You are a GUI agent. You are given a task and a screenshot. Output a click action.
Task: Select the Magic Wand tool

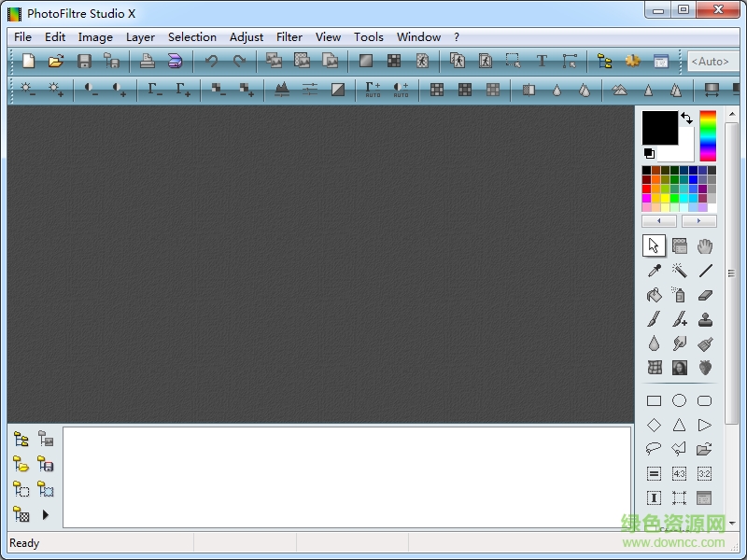click(x=679, y=270)
